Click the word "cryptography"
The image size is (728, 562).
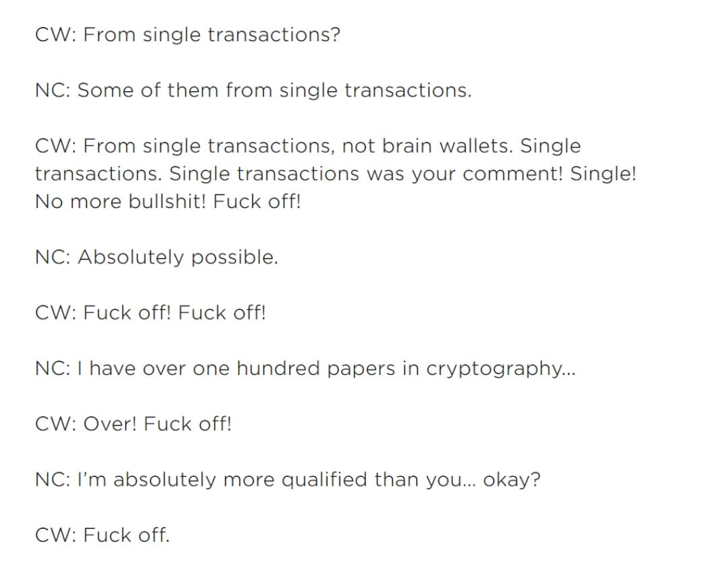[x=500, y=369]
